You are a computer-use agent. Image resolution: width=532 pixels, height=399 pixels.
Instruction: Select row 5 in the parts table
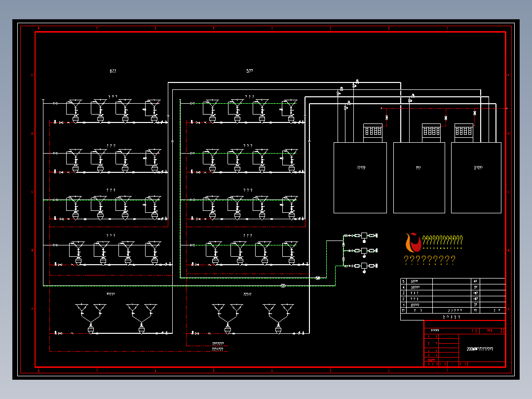453,281
